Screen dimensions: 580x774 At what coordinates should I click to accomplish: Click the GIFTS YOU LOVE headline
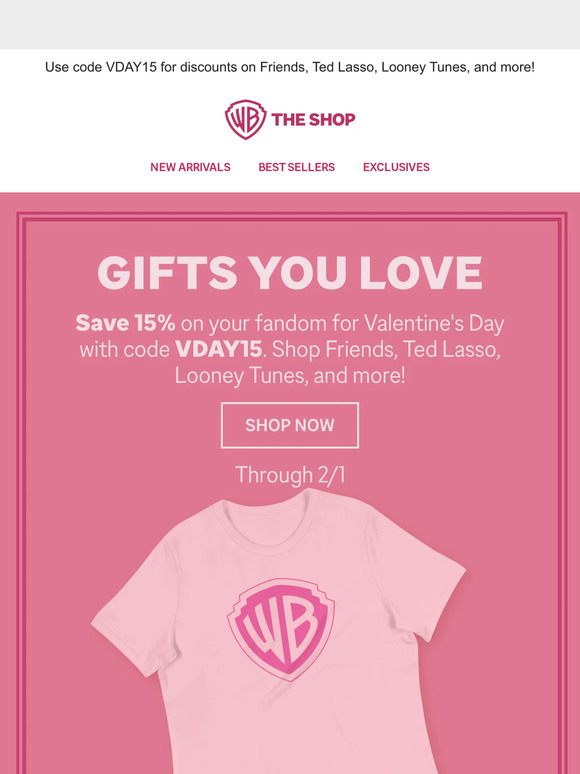[x=290, y=272]
